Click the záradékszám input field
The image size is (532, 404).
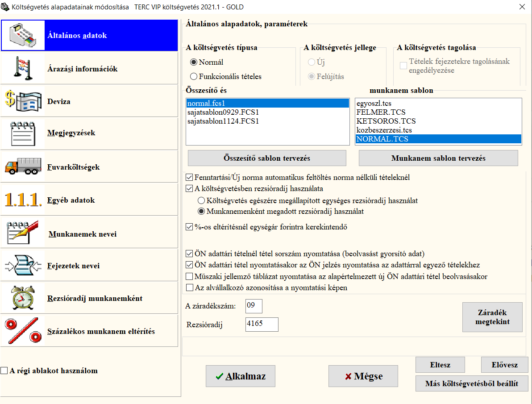click(x=254, y=306)
